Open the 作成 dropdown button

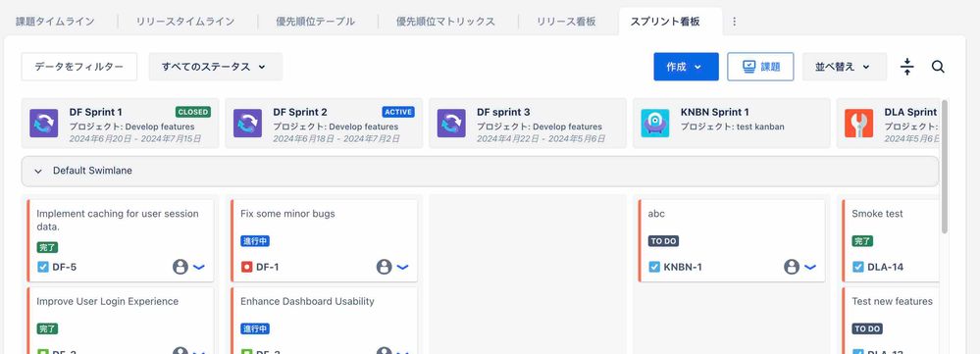pos(686,67)
